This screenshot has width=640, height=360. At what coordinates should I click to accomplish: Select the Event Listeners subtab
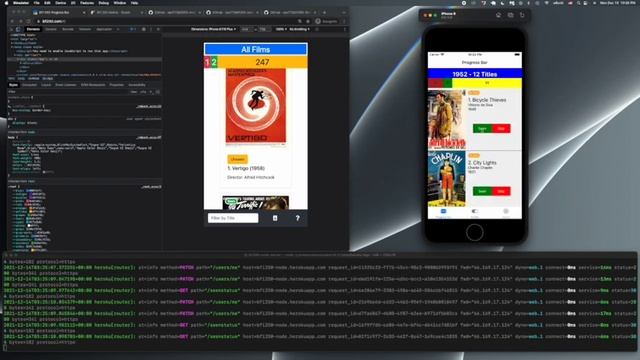click(66, 85)
